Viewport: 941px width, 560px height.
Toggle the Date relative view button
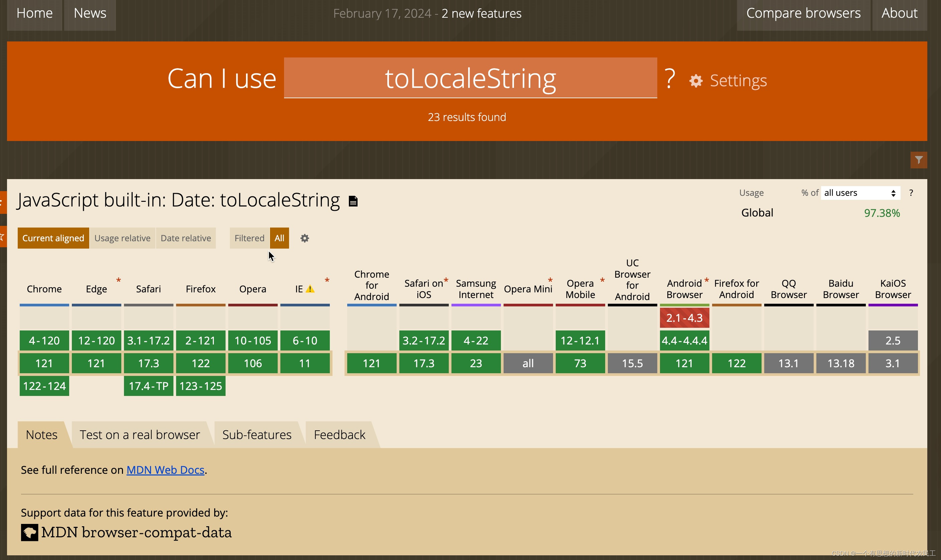[185, 238]
